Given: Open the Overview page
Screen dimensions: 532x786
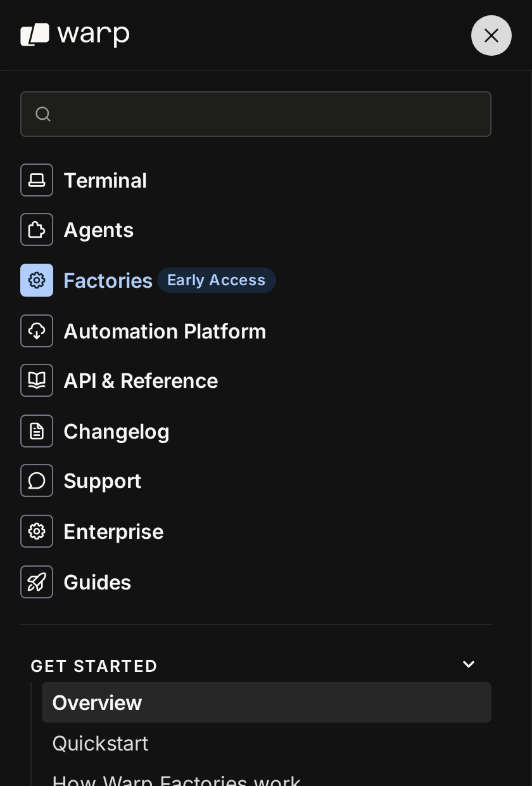Looking at the screenshot, I should point(267,702).
